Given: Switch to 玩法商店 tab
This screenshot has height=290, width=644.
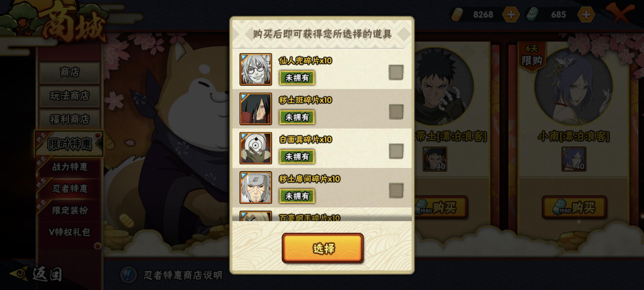Looking at the screenshot, I should pos(69,96).
